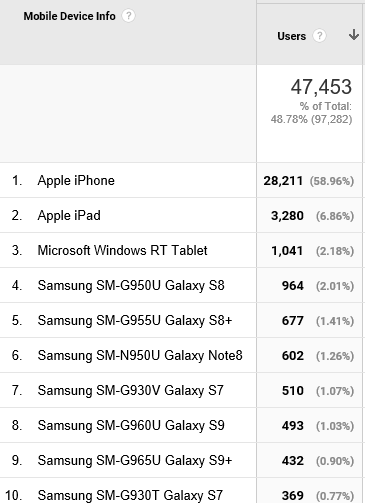The width and height of the screenshot is (365, 503).
Task: Sort by the Users column header
Action: pyautogui.click(x=292, y=36)
